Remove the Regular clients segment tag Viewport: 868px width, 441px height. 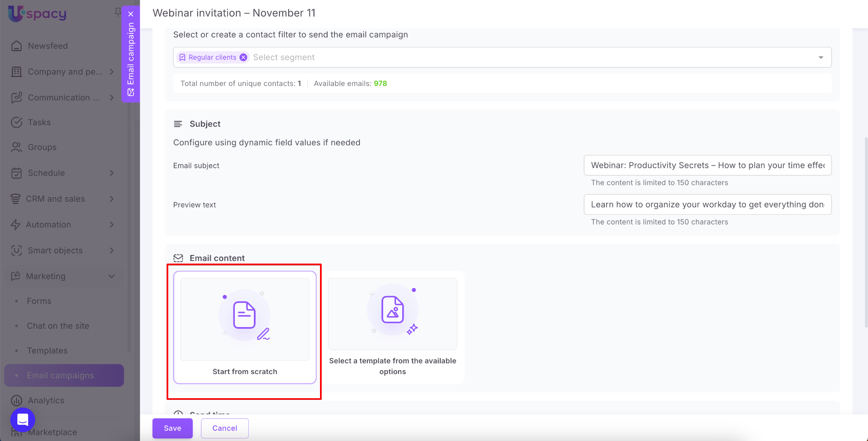243,57
